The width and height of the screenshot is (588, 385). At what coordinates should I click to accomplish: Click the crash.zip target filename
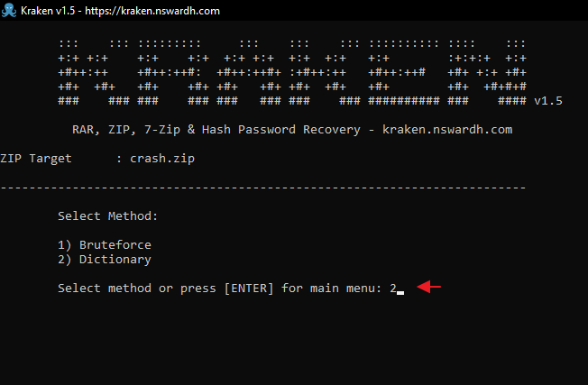162,159
